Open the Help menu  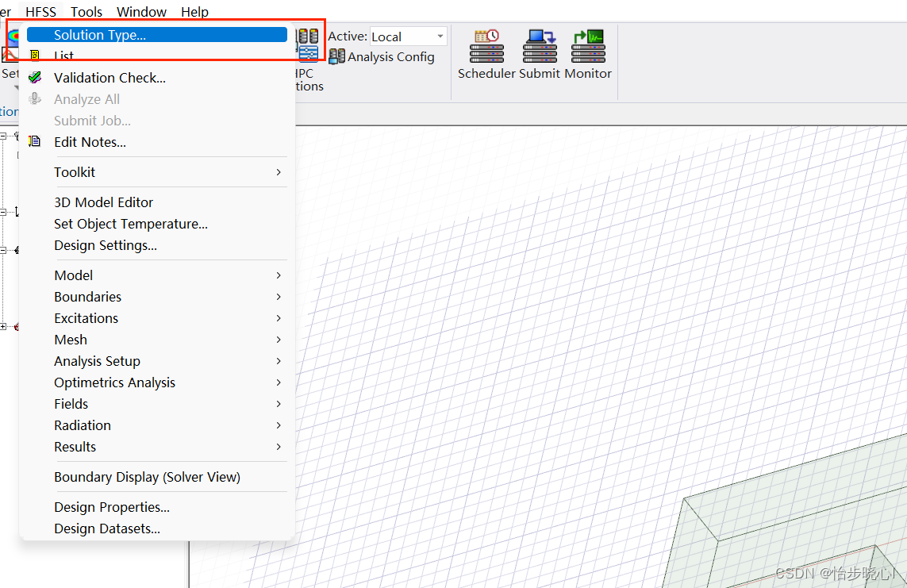tap(194, 12)
